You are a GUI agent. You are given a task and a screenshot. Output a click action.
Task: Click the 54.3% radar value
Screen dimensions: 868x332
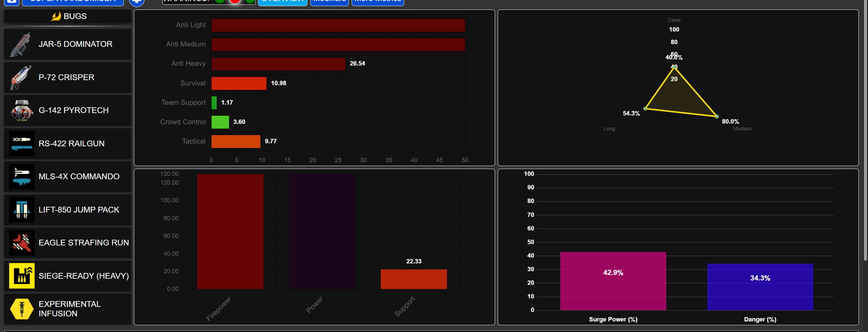631,113
